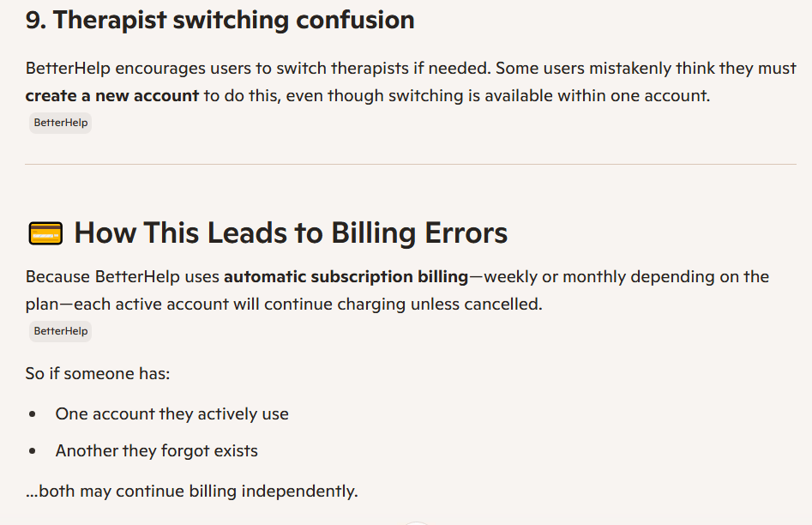Click the 'One account they actively use' bullet

(x=171, y=413)
